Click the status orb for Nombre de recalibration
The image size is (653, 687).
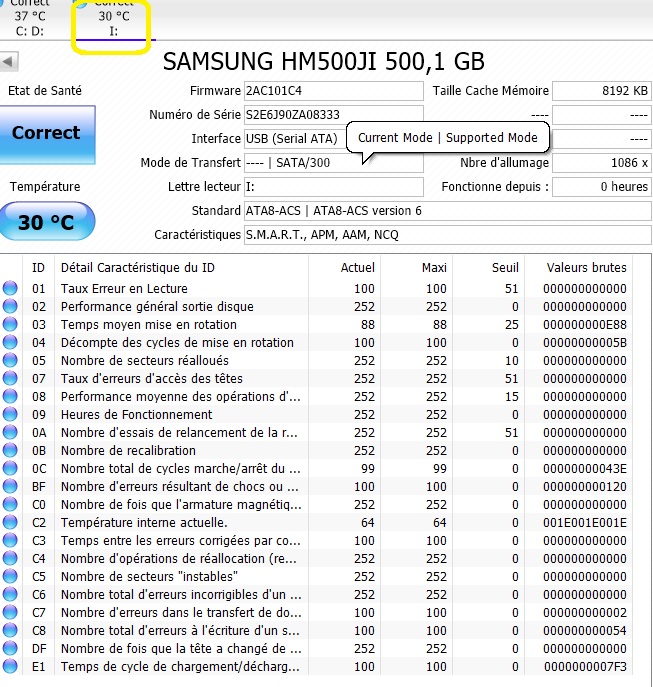(10, 450)
